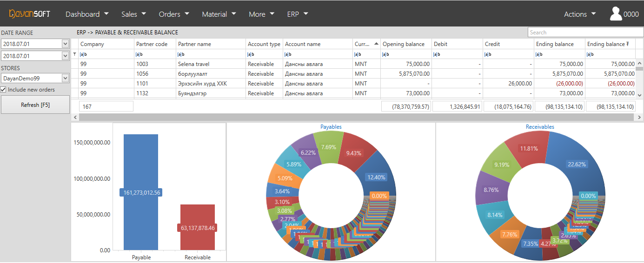
Task: Select the 9.43% slice in the Payables donut
Action: (354, 153)
